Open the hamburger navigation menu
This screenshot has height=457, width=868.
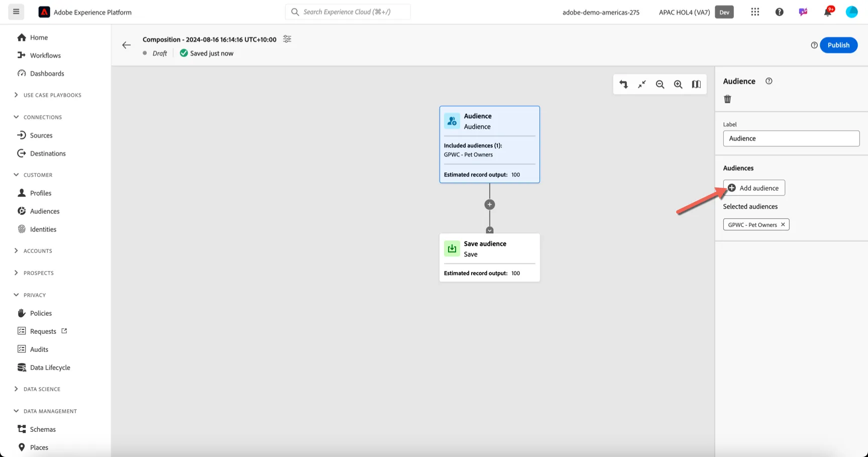16,12
